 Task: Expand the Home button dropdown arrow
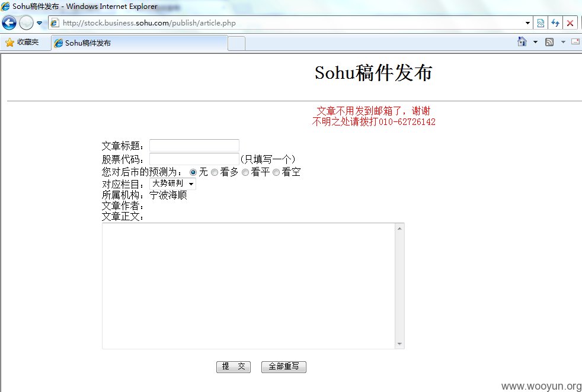[x=535, y=42]
